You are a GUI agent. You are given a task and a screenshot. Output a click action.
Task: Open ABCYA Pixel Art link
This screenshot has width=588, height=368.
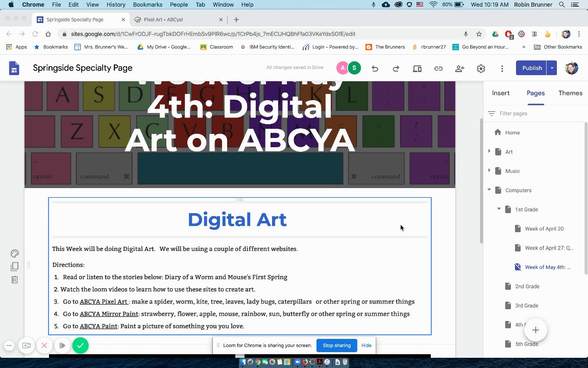(104, 302)
